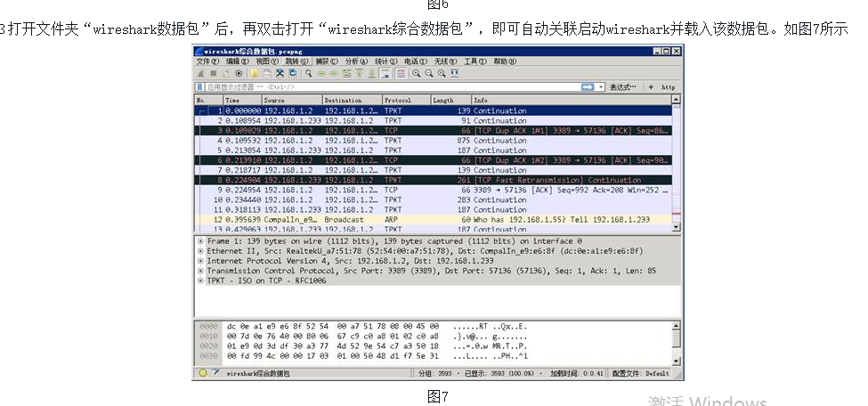Open the 分析 menu

[x=356, y=61]
